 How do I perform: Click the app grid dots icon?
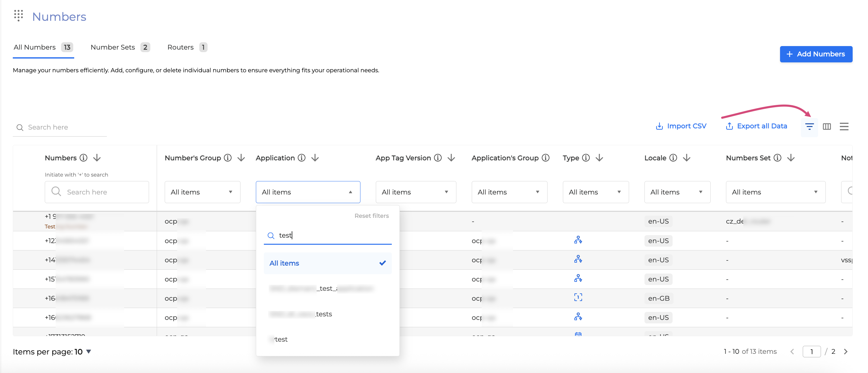pyautogui.click(x=19, y=15)
